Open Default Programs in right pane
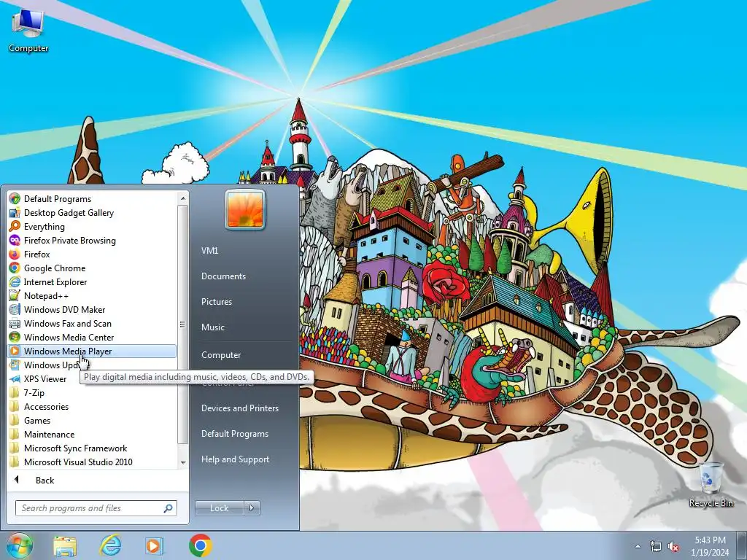 (x=235, y=434)
